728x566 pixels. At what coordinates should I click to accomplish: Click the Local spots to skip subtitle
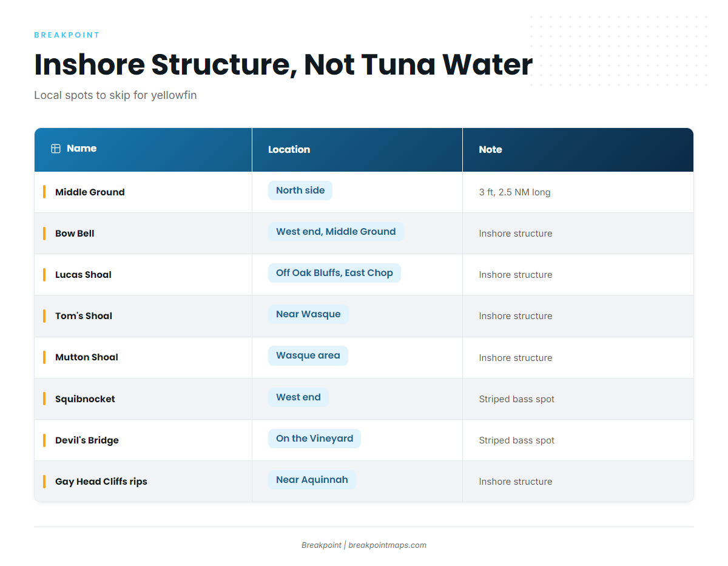pos(115,95)
